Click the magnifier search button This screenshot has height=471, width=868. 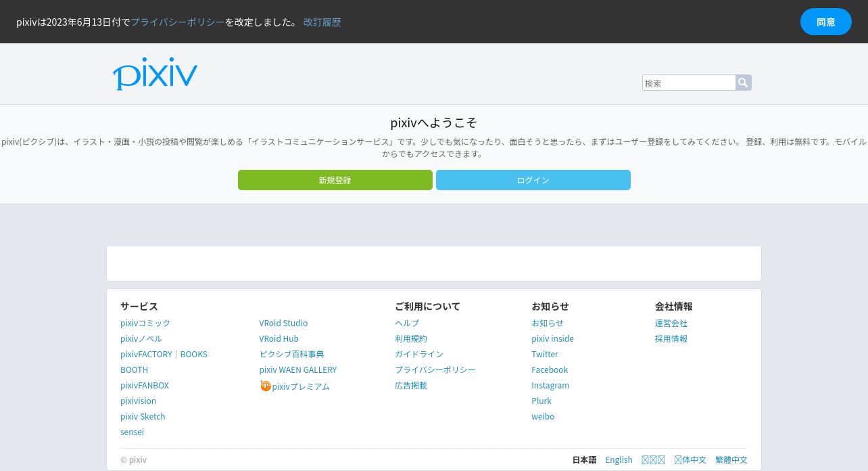coord(744,83)
